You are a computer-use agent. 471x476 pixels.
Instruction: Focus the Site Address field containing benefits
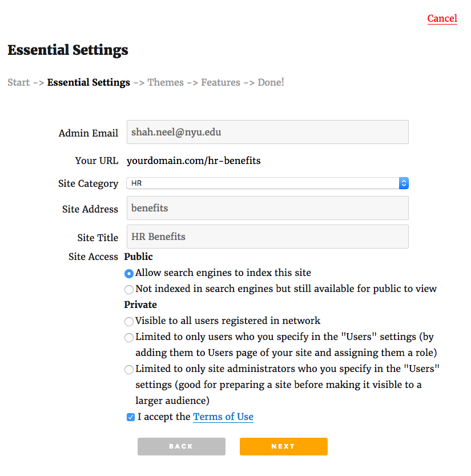pyautogui.click(x=268, y=208)
